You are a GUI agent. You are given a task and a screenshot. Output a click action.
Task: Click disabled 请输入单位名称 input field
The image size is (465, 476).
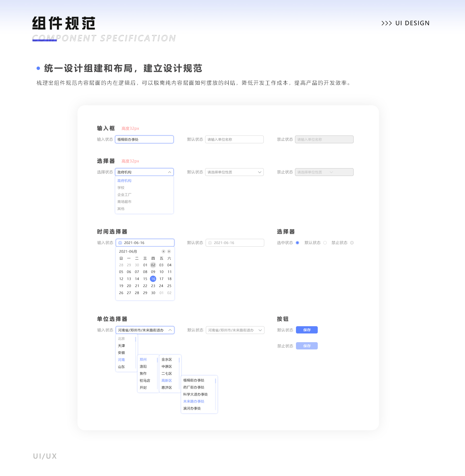point(324,139)
